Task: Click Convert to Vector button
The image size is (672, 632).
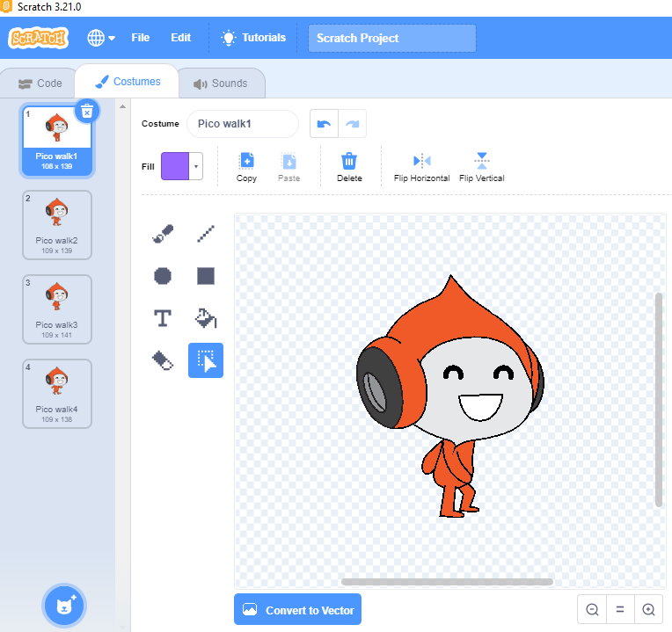Action: click(297, 609)
